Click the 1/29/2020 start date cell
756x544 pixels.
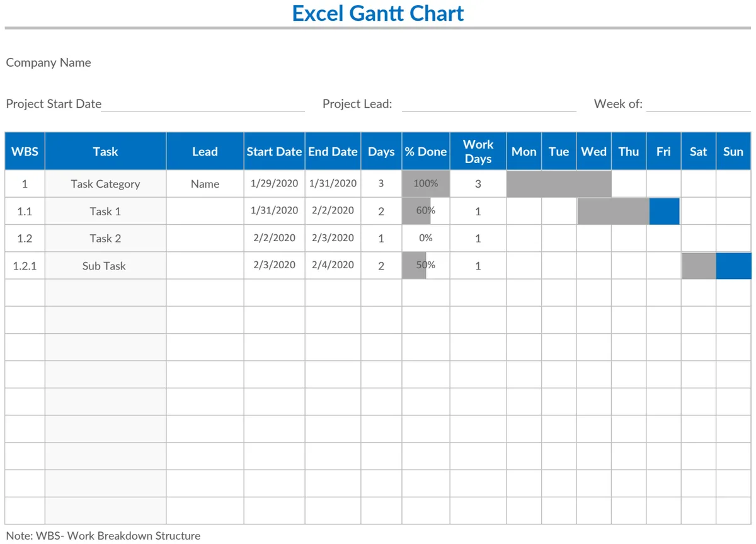[274, 183]
